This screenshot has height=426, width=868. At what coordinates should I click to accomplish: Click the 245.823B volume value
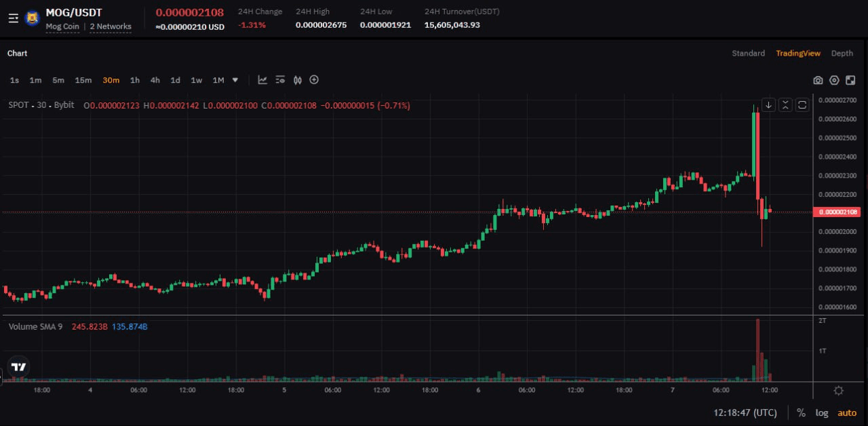tap(90, 326)
